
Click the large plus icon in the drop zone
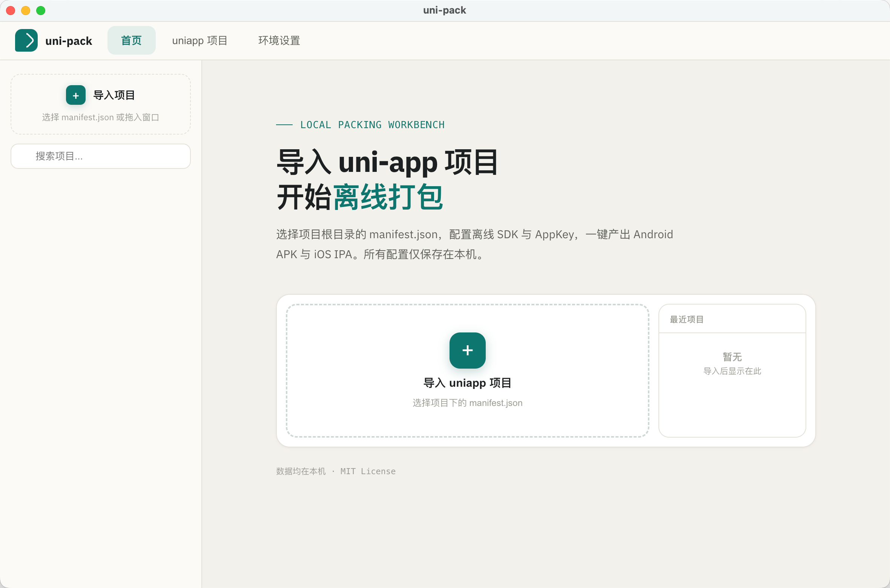468,351
